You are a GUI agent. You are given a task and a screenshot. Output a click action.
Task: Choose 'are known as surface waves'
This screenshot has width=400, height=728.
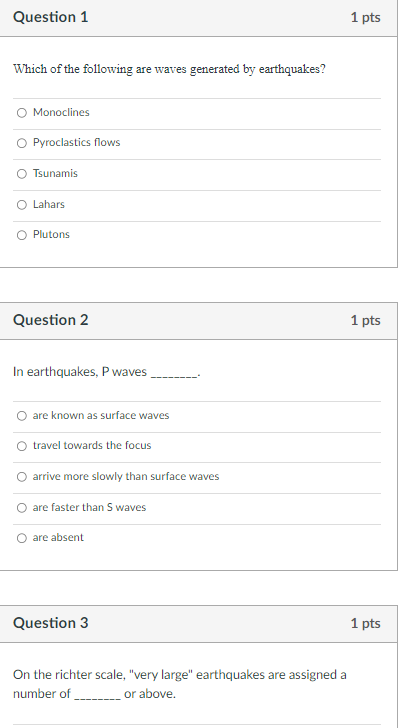22,416
